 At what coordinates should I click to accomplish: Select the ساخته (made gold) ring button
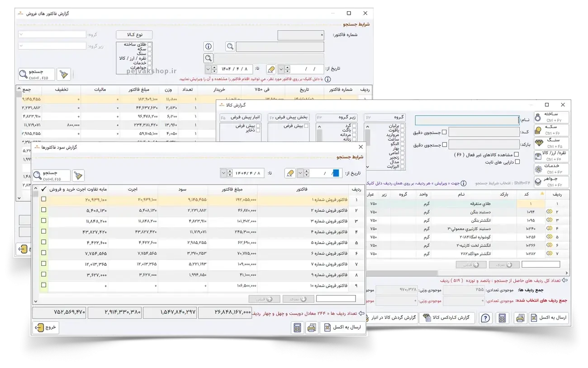[551, 117]
